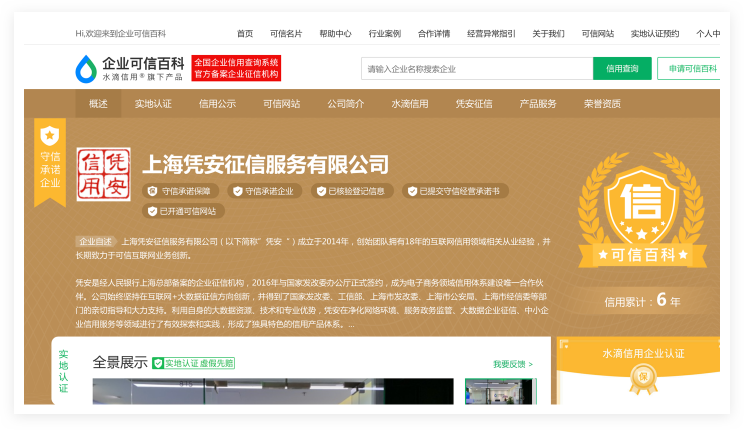Open the 我要反馈 arrow link

[512, 364]
